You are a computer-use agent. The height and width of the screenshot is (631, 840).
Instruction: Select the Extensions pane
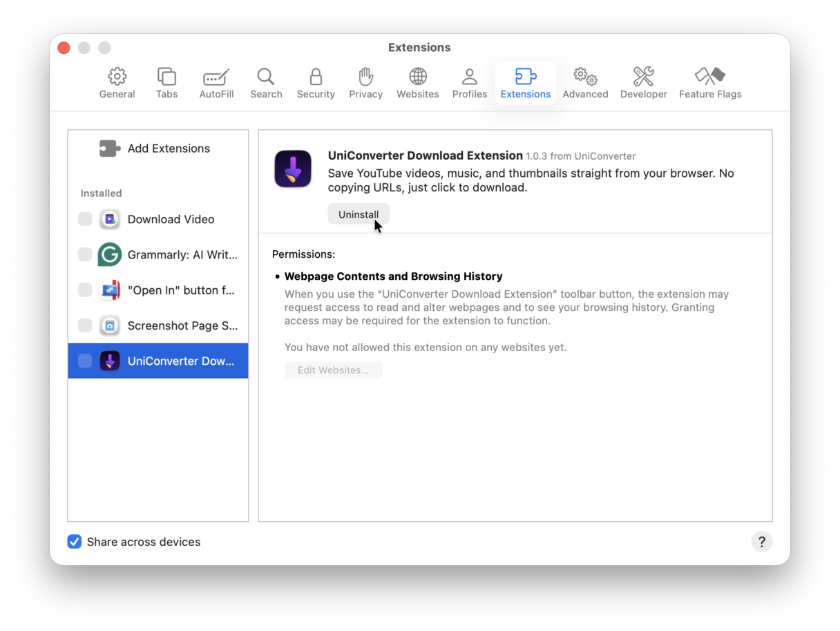(x=526, y=83)
